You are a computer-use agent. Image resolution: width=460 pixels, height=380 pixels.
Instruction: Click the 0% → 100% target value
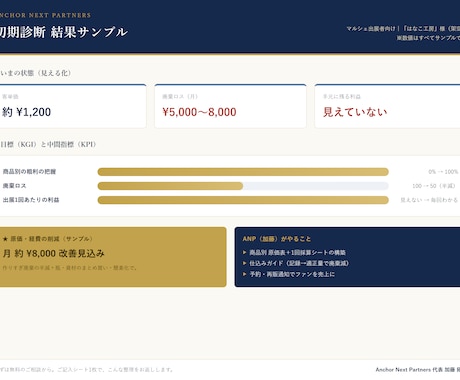[443, 172]
